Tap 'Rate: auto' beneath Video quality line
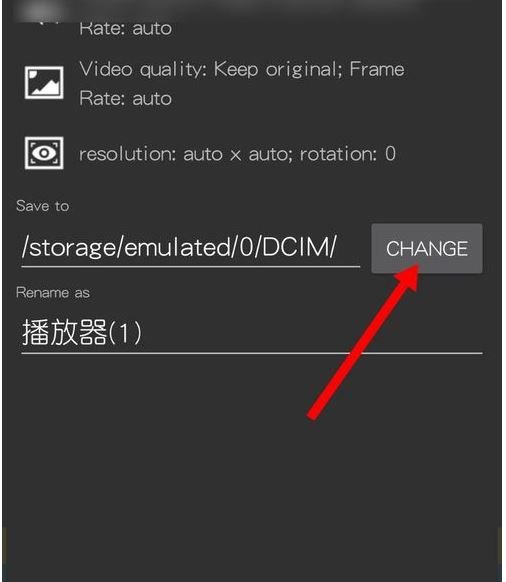This screenshot has height=582, width=506. pyautogui.click(x=125, y=98)
